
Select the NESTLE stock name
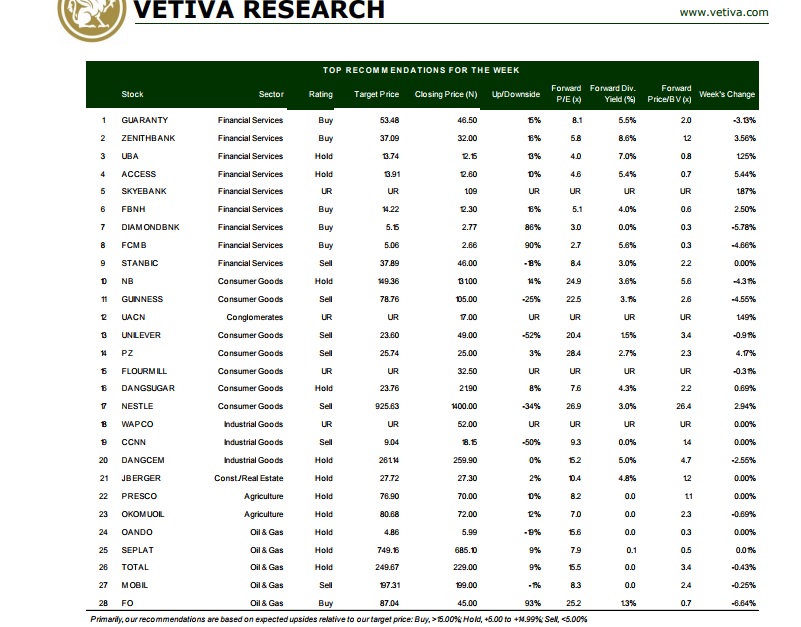pyautogui.click(x=137, y=407)
